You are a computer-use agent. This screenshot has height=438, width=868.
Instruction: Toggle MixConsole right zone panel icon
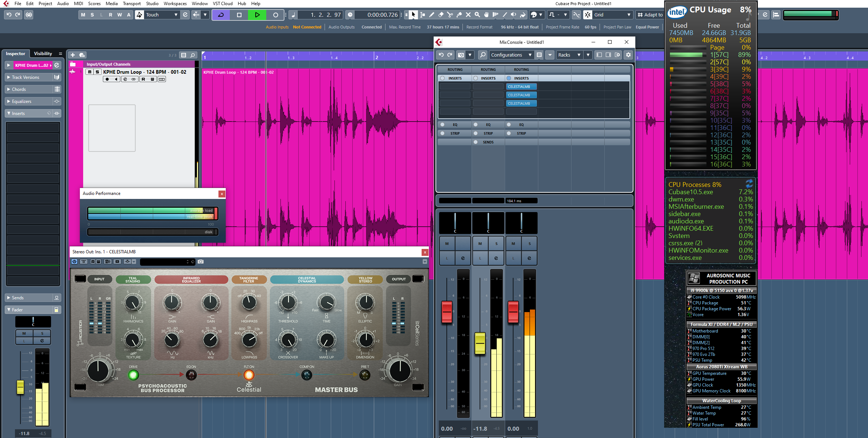(608, 55)
